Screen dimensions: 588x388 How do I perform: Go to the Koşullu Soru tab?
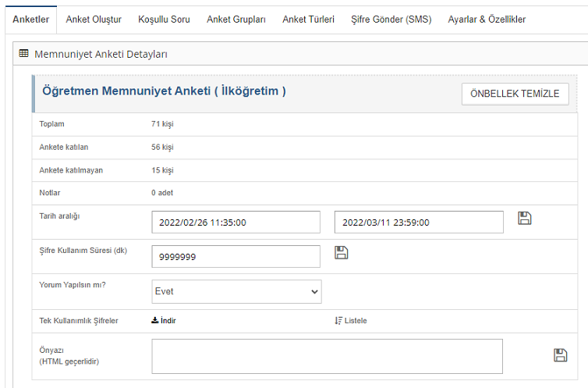[164, 19]
